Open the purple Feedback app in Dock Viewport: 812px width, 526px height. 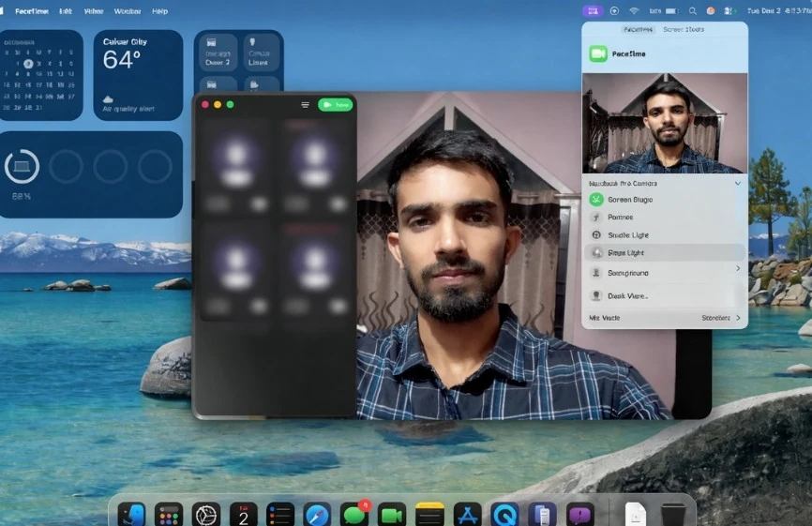[x=580, y=515]
